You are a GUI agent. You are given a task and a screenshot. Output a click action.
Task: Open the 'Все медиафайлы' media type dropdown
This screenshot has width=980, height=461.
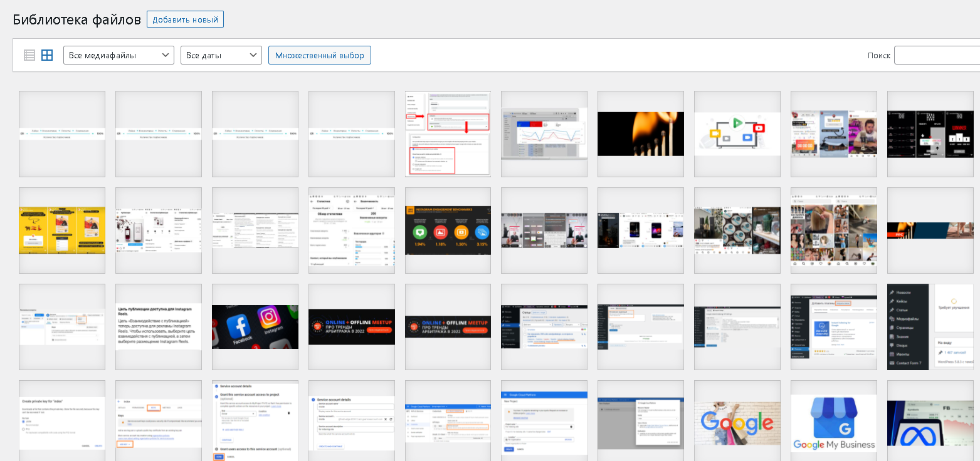pos(119,55)
